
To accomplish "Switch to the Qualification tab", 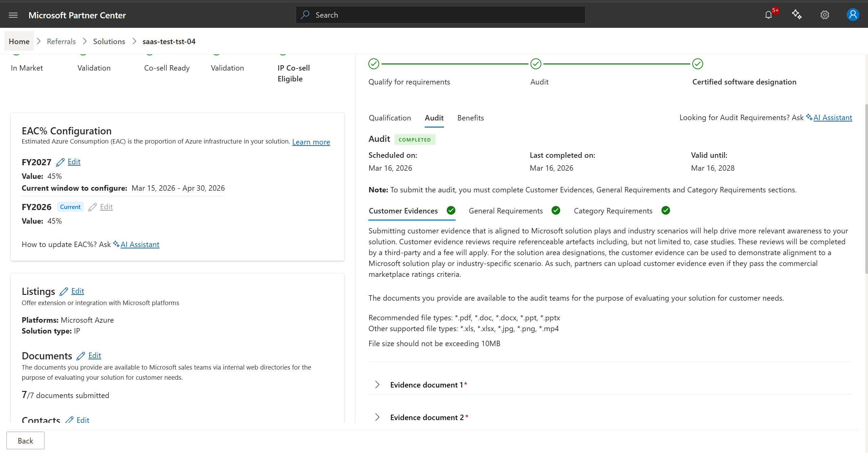I will 390,118.
